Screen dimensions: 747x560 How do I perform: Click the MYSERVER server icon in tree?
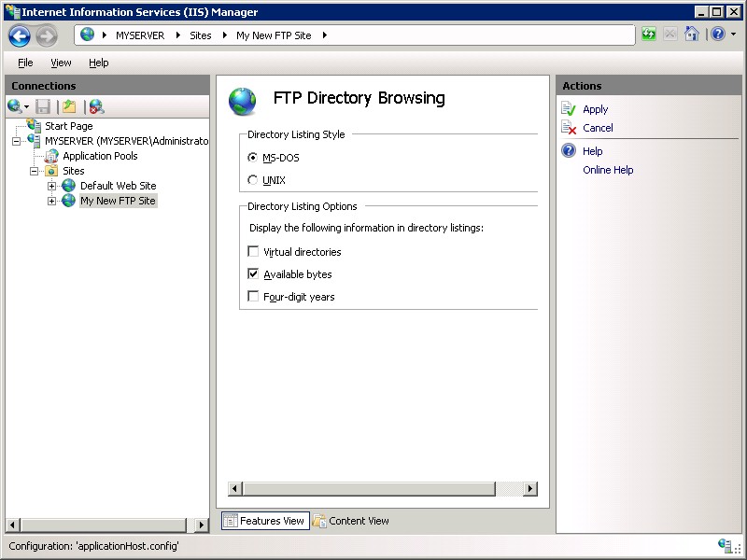pyautogui.click(x=34, y=141)
